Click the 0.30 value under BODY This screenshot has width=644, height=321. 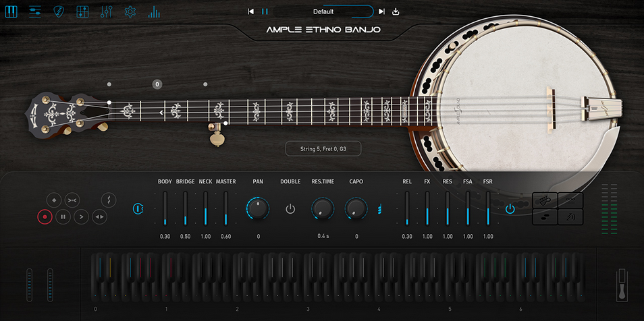165,237
